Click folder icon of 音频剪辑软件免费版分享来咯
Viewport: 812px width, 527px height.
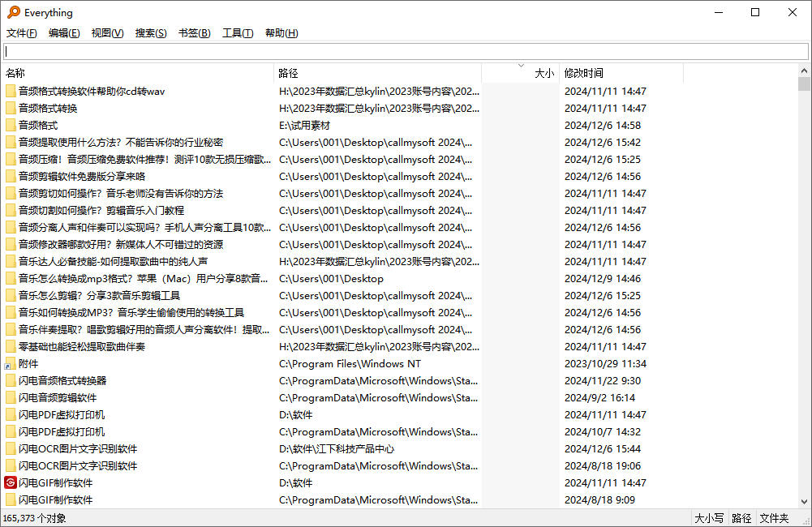(11, 177)
